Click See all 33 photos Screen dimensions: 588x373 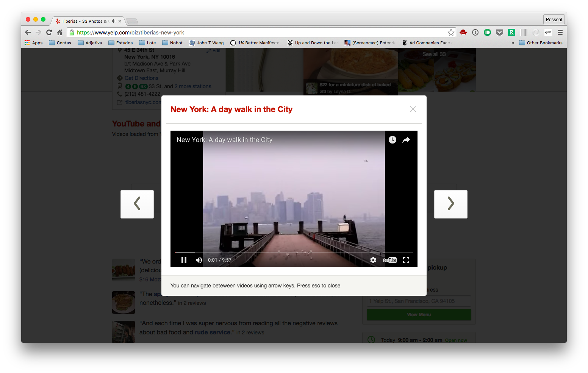click(x=434, y=54)
